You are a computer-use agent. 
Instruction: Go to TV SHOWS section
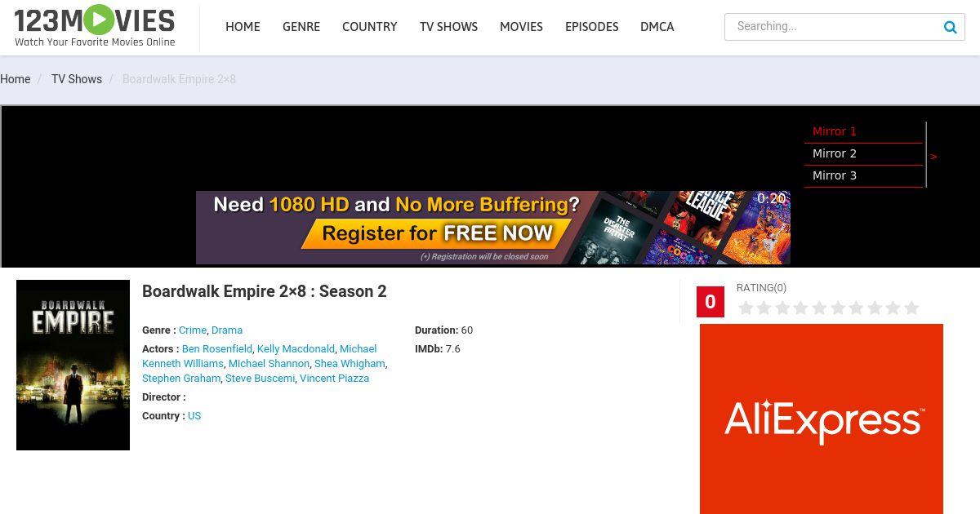448,27
